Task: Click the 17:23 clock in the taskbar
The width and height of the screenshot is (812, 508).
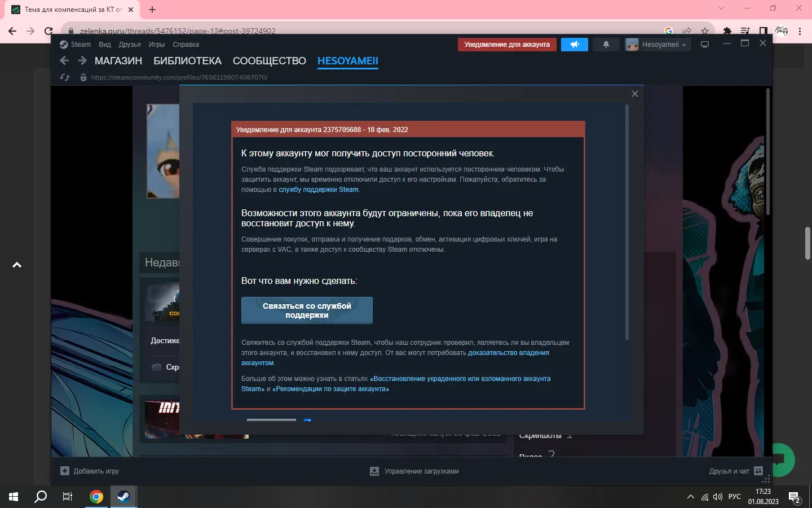Action: (764, 492)
